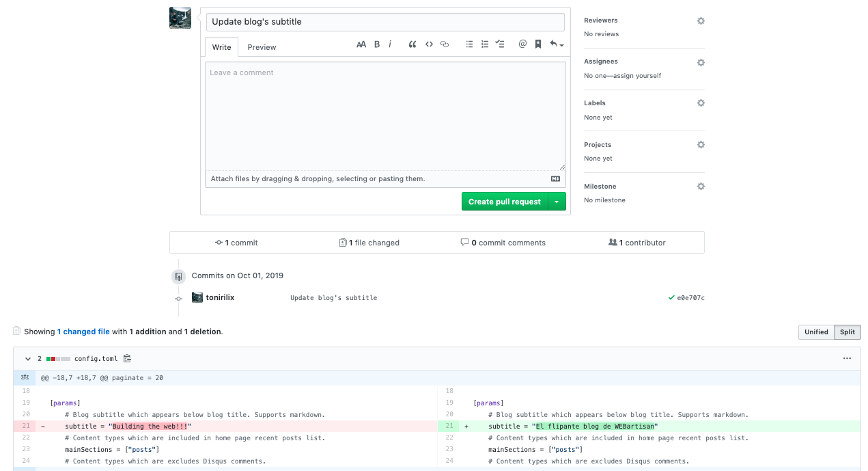Open saved replies dropdown arrow
Viewport: 868px width, 471px height.
point(557,44)
